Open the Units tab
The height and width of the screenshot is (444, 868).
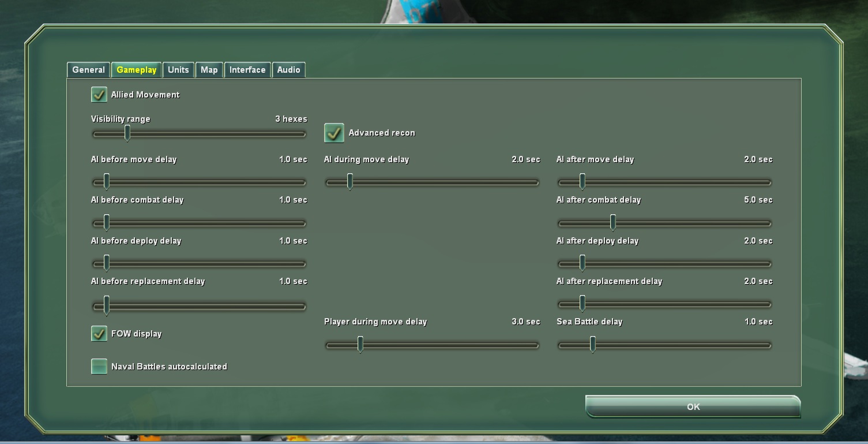[178, 70]
